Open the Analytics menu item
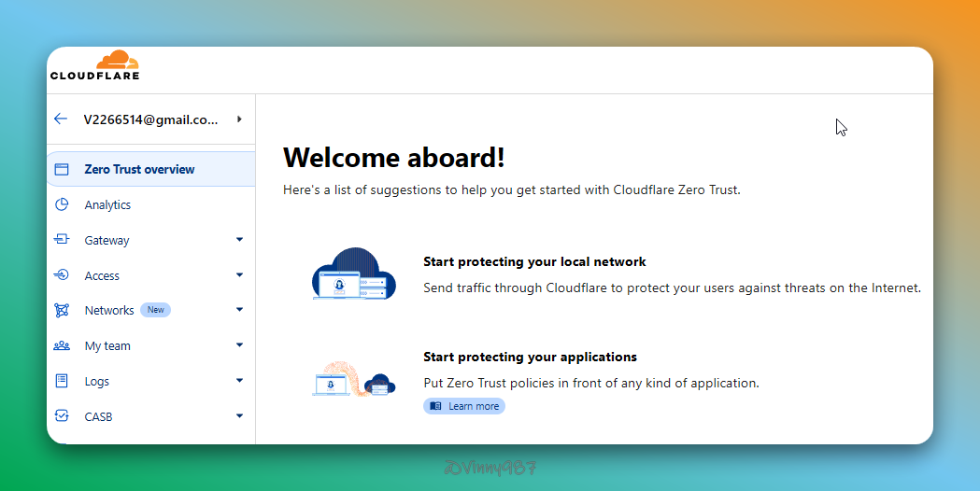 (x=107, y=205)
